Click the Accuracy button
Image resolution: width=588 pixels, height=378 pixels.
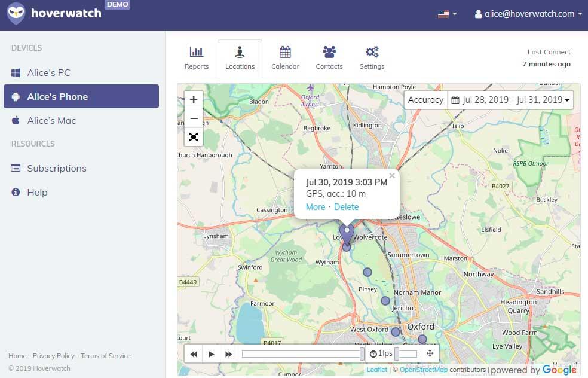tap(425, 100)
